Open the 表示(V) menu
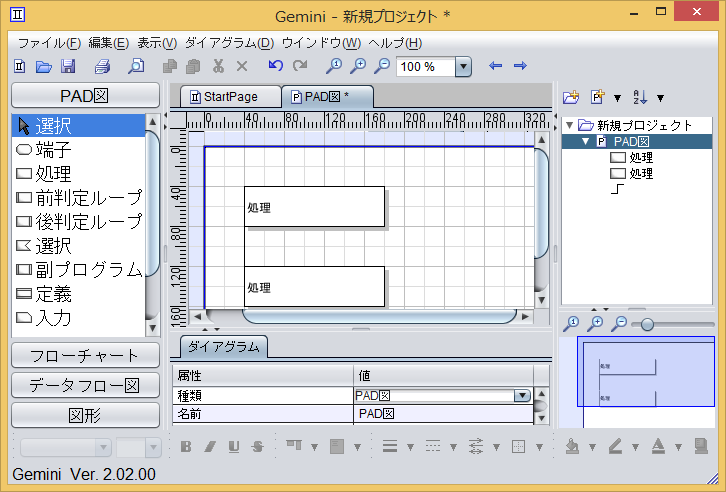The height and width of the screenshot is (492, 726). (157, 43)
